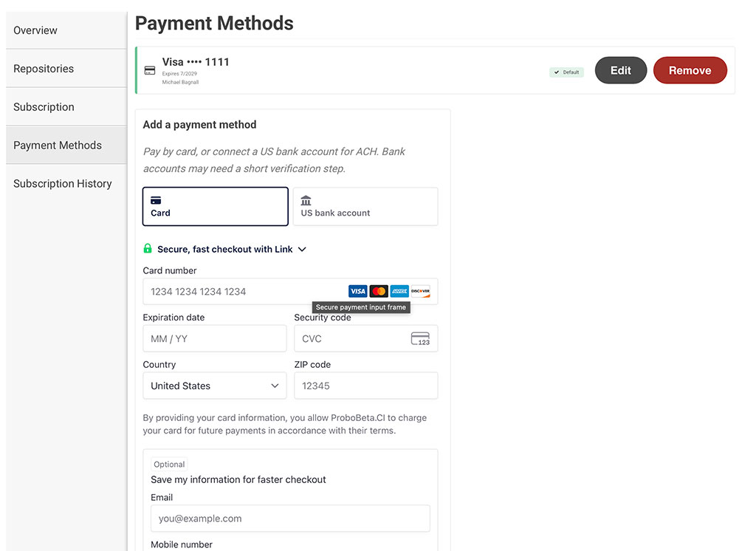This screenshot has width=756, height=551.
Task: Click the Discover logo icon
Action: click(420, 292)
